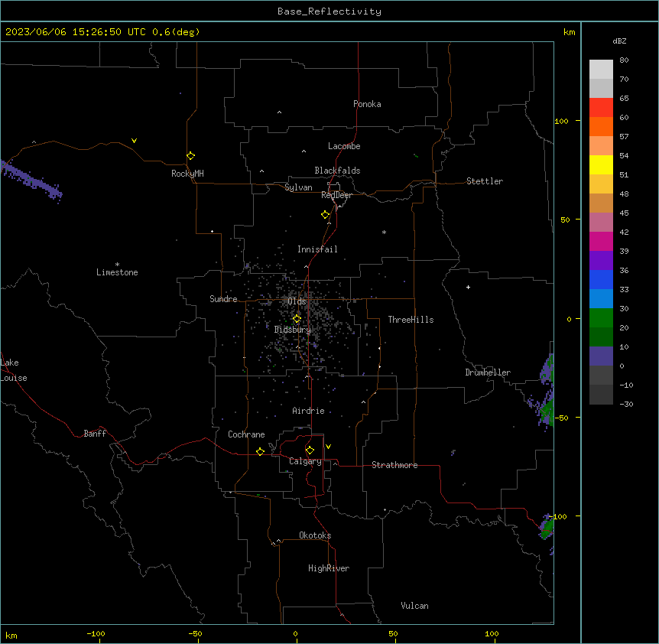Click the -30 value in dBZ legend
Viewport: 659px width, 644px height.
coord(626,404)
